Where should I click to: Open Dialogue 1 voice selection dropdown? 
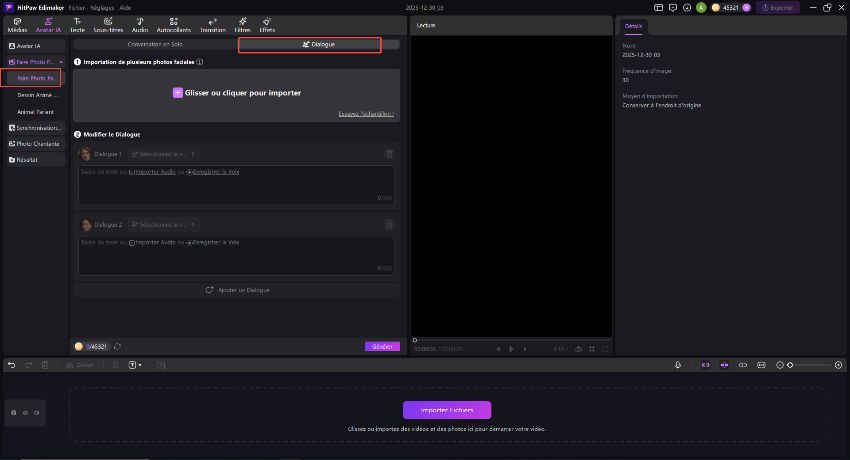[x=163, y=154]
